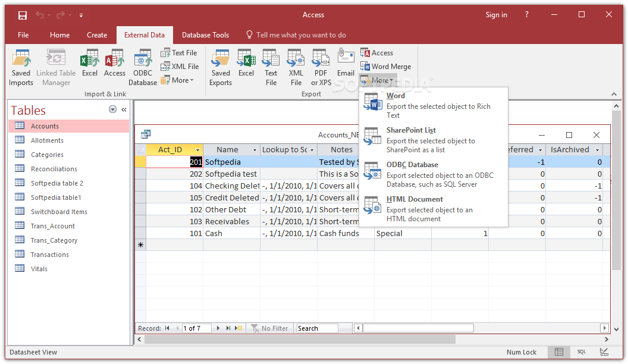Click the Linked Table Manager button
The height and width of the screenshot is (364, 628).
tap(56, 67)
